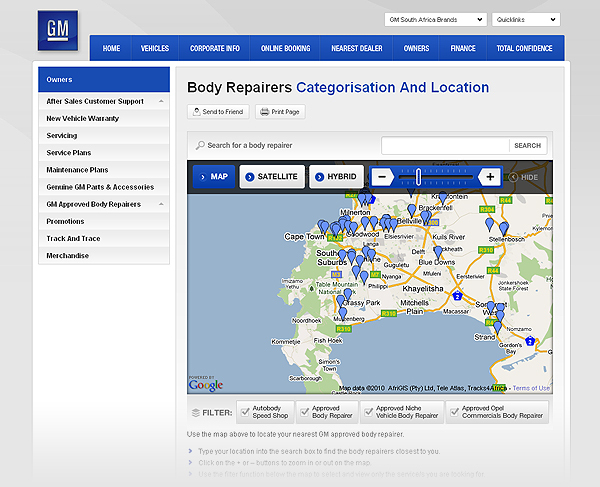Open Genuine GM Parts & Accessories link
Screen dimensions: 600x487
coord(104,187)
